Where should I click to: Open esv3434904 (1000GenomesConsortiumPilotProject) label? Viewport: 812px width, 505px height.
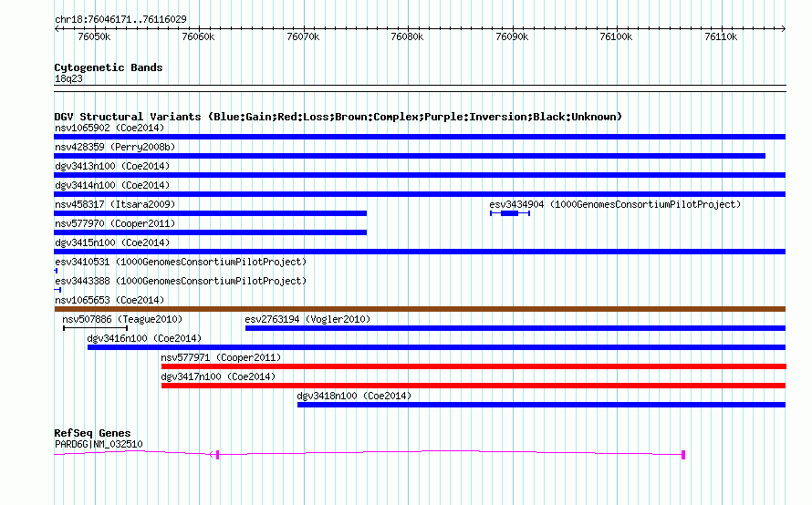click(x=615, y=204)
